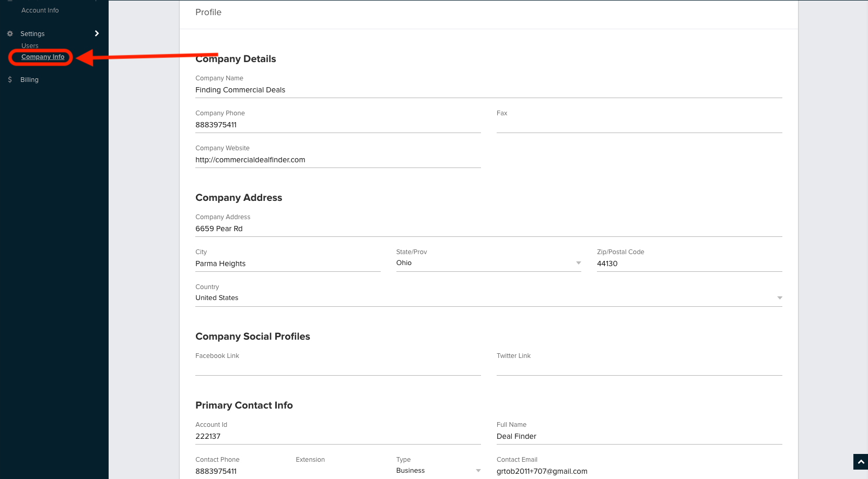Open the contact Type dropdown showing Business

pos(438,471)
